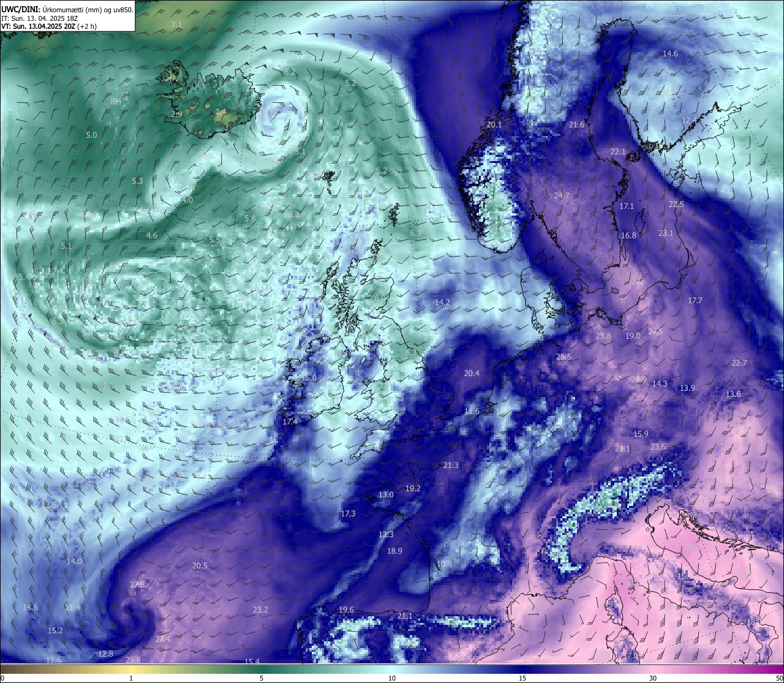Click the 22.1 map value
Viewport: 784px width, 683px height.
(618, 151)
